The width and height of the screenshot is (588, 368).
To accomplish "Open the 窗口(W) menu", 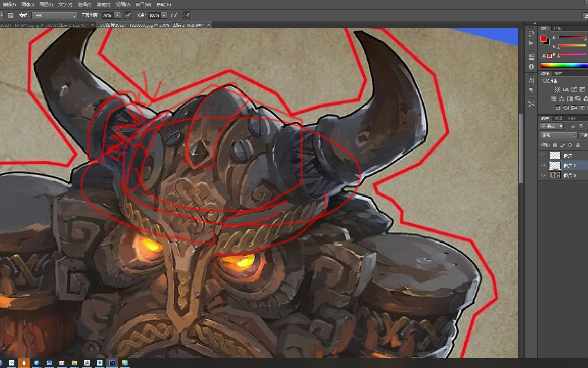I will point(143,5).
